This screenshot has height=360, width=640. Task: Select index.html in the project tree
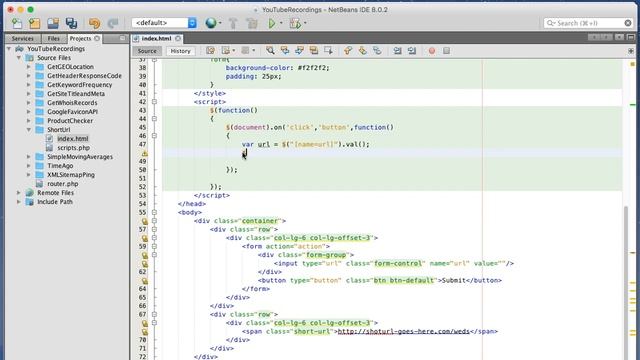tap(72, 139)
